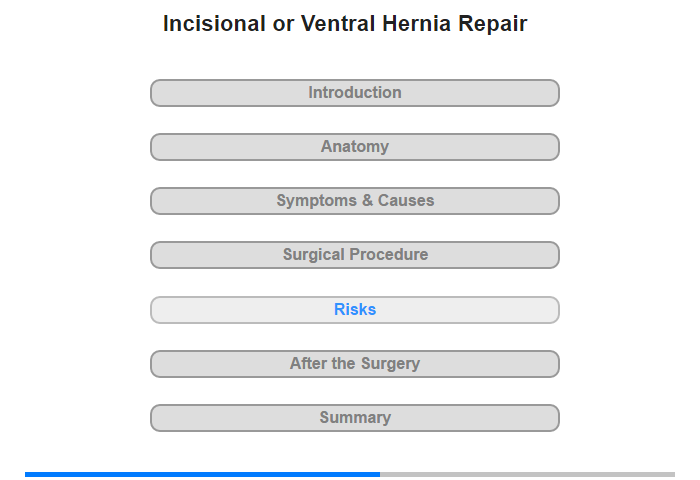Go to the Anatomy section
700x480 pixels.
pyautogui.click(x=355, y=147)
